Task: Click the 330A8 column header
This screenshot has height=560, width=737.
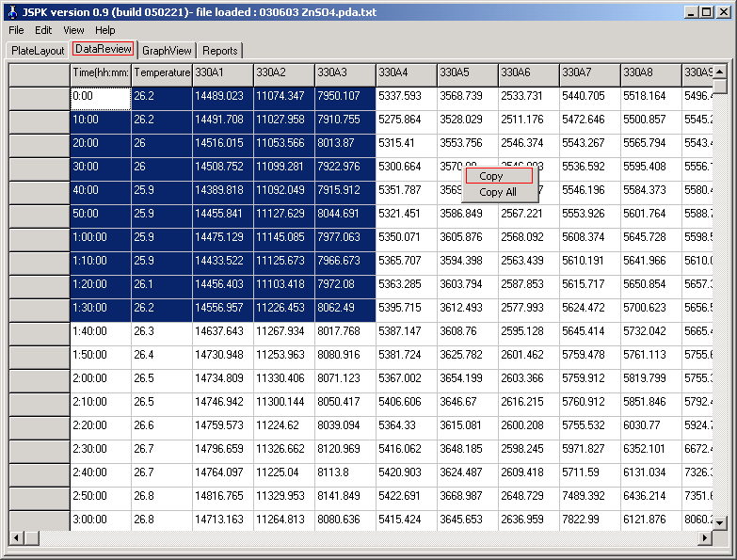Action: [x=651, y=75]
